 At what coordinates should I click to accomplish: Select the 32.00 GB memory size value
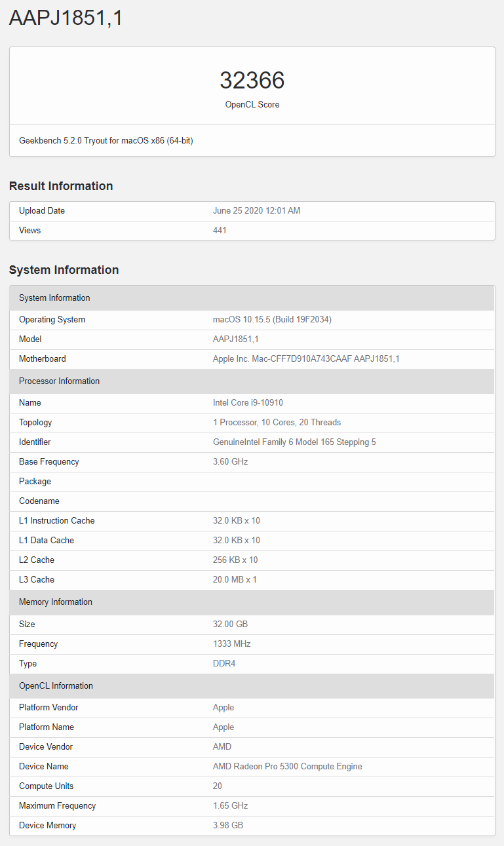coord(230,625)
